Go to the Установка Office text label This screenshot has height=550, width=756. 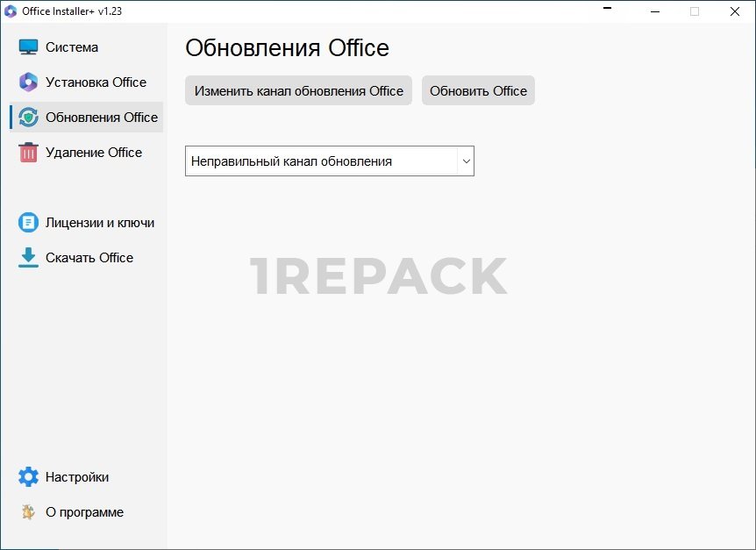point(96,82)
